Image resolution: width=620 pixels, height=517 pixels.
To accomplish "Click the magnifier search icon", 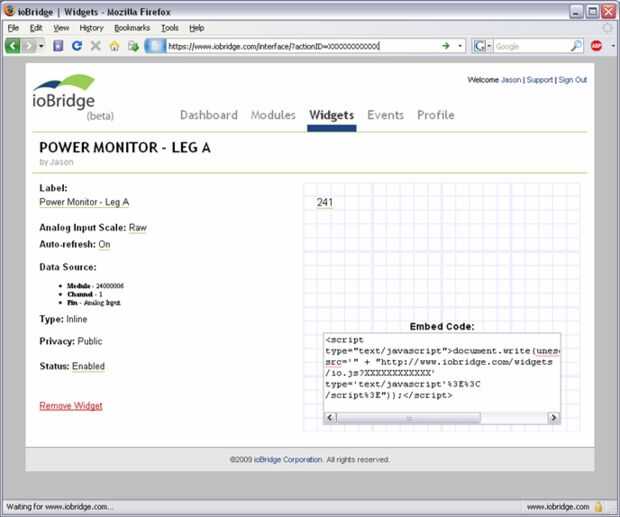I will click(576, 46).
